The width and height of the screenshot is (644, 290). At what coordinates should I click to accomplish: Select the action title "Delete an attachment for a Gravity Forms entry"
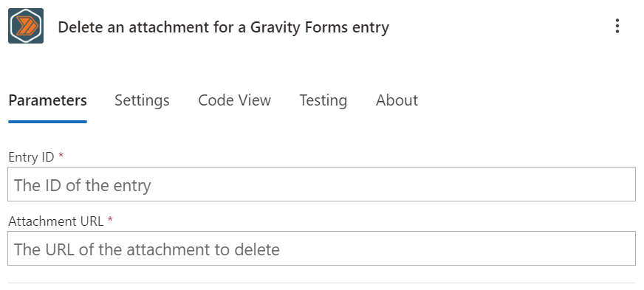[x=224, y=27]
